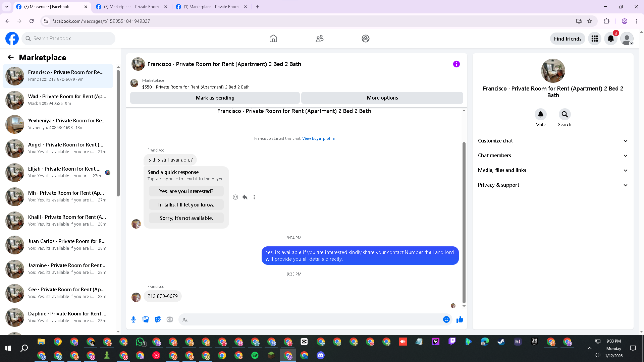644x362 pixels.
Task: Click the chat messages scrollbar
Action: 464,221
